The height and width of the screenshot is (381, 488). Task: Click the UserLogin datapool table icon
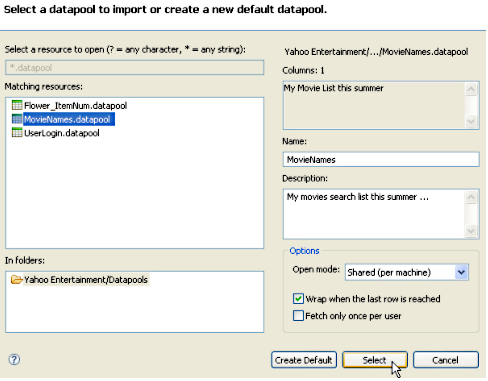click(17, 133)
